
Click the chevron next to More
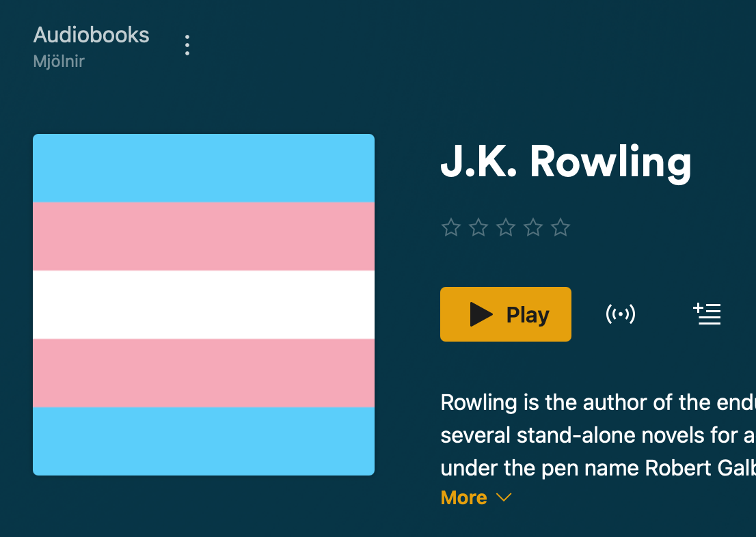click(x=503, y=497)
